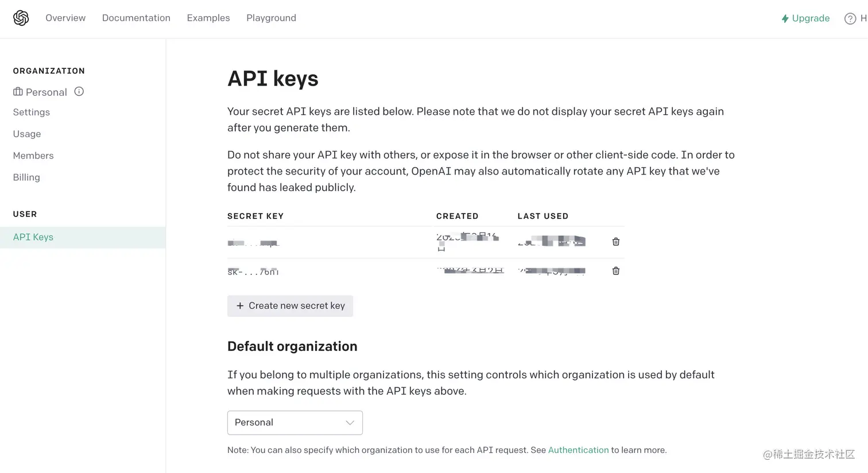Click the Upgrade lightning bolt icon
Image resolution: width=868 pixels, height=473 pixels.
pyautogui.click(x=785, y=18)
